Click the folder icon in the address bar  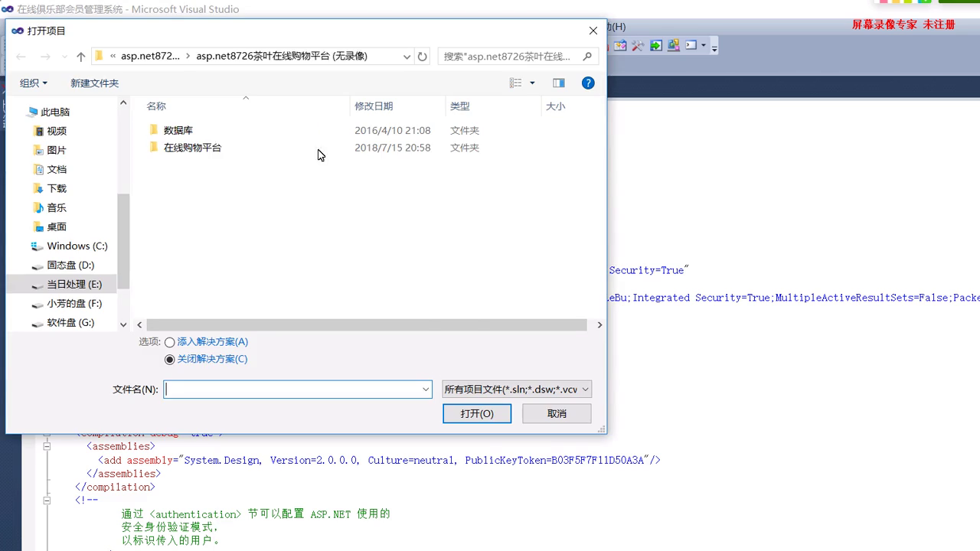pyautogui.click(x=99, y=56)
